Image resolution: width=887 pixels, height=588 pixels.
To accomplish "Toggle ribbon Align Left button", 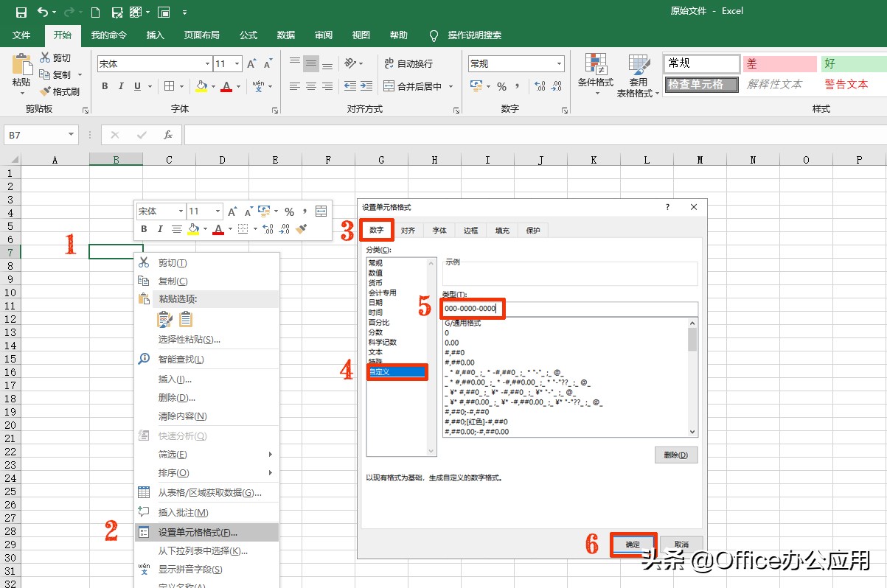I will 295,86.
